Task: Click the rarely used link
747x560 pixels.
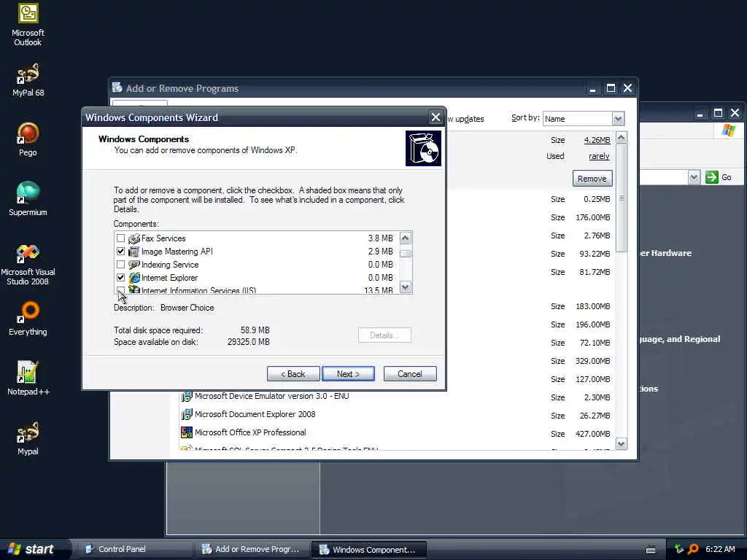Action: tap(599, 156)
